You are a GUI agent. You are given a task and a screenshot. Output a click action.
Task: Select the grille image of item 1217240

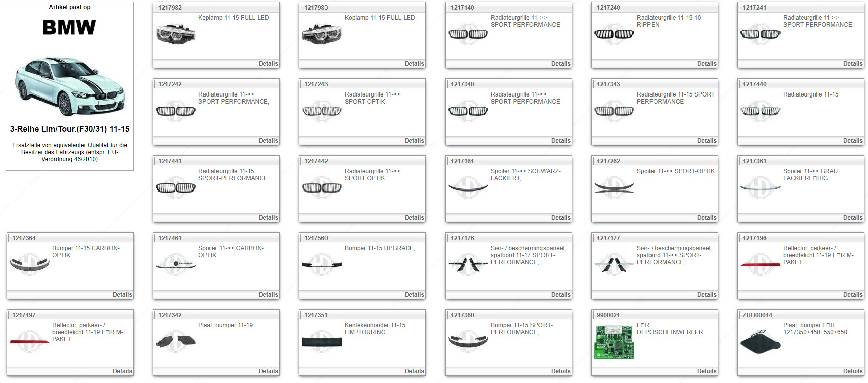(x=614, y=34)
